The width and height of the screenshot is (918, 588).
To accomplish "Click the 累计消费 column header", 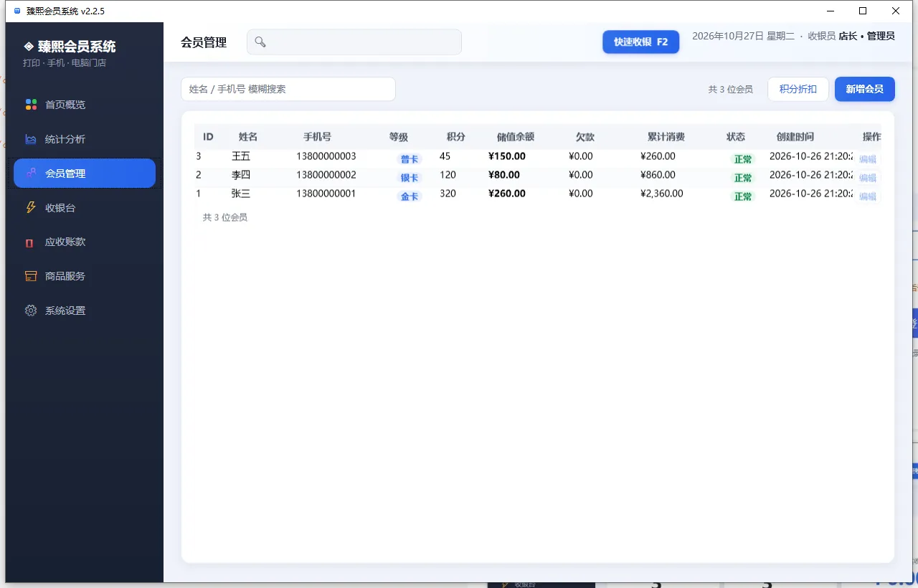I will (x=666, y=137).
